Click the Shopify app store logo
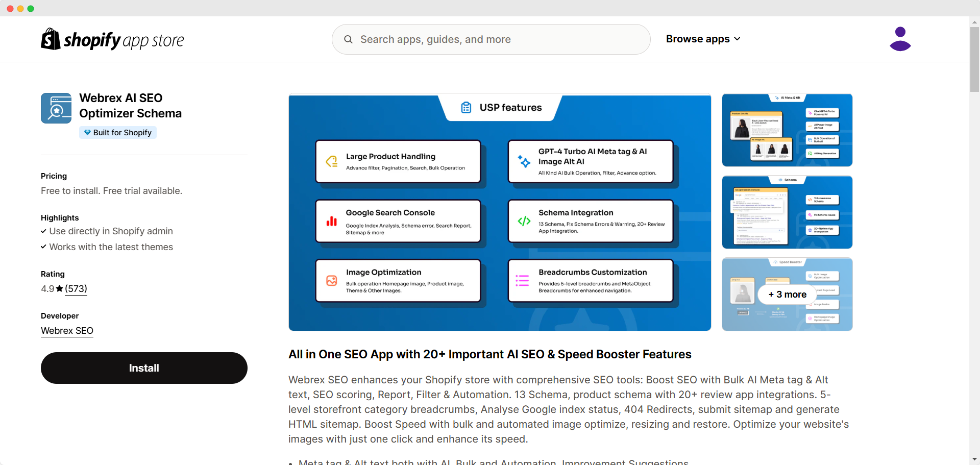 tap(112, 39)
